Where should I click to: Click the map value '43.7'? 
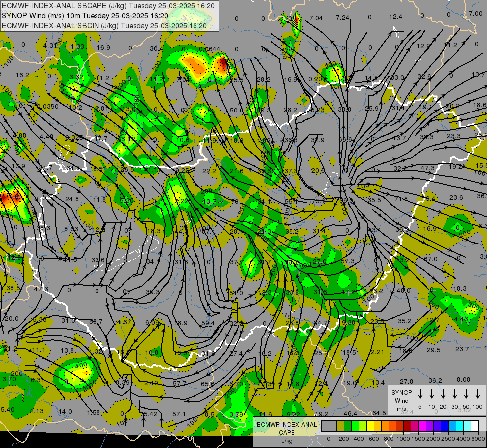pos(399,138)
